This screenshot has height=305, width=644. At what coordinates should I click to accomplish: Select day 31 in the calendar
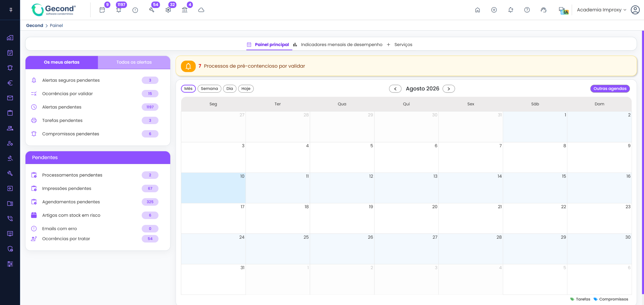[x=213, y=279]
